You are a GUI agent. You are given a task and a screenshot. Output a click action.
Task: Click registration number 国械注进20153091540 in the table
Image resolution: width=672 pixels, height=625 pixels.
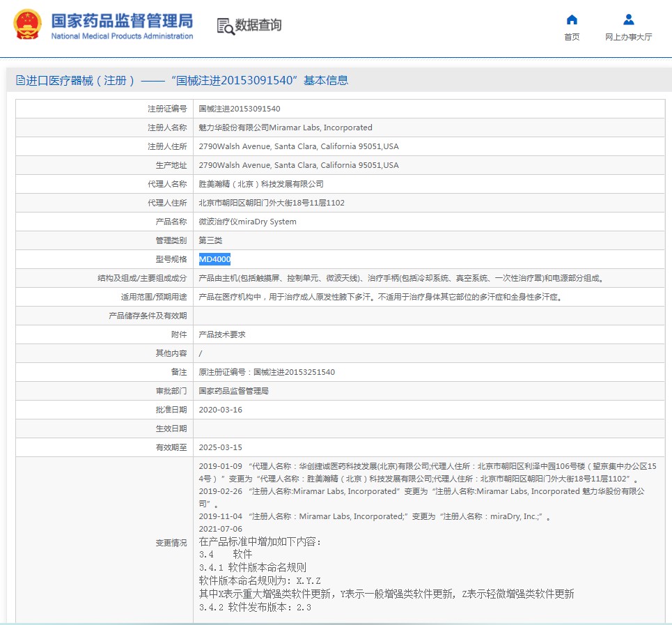click(x=240, y=109)
